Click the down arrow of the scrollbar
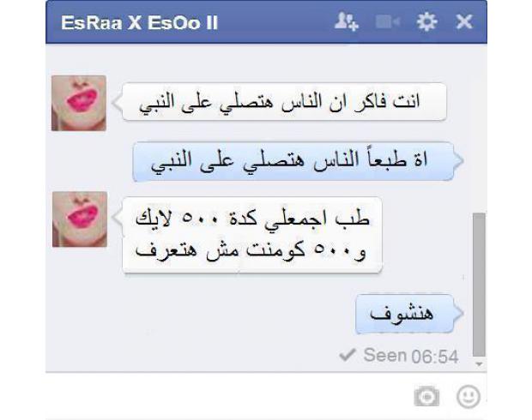Image resolution: width=532 pixels, height=420 pixels. point(479,364)
